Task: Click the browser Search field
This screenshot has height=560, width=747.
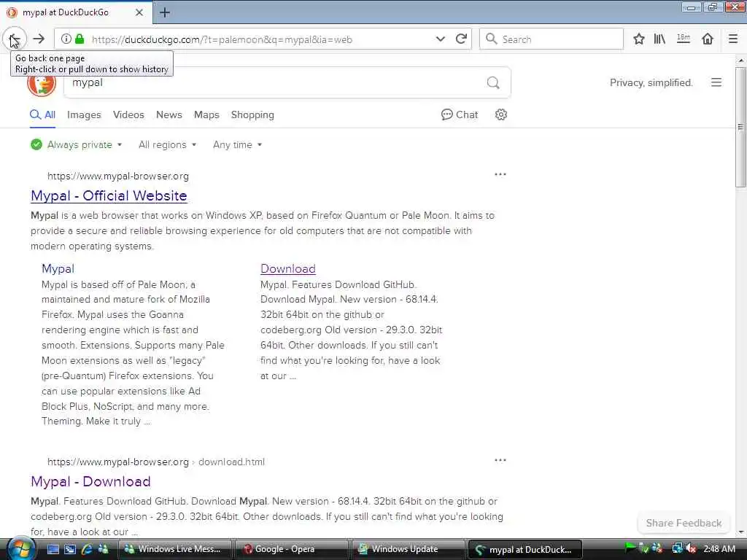Action: point(551,39)
